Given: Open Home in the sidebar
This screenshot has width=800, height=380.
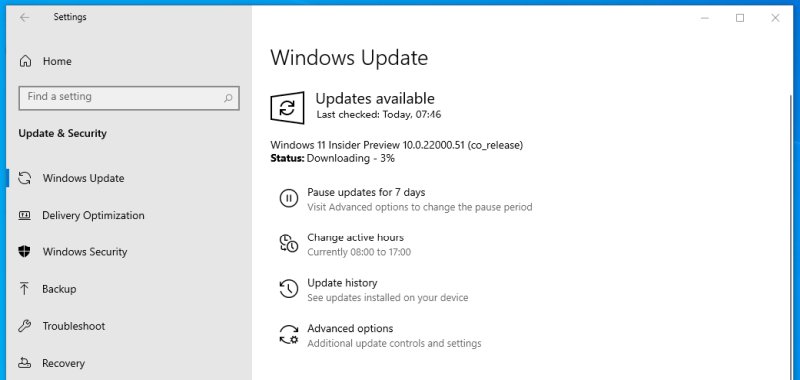Looking at the screenshot, I should tap(57, 61).
